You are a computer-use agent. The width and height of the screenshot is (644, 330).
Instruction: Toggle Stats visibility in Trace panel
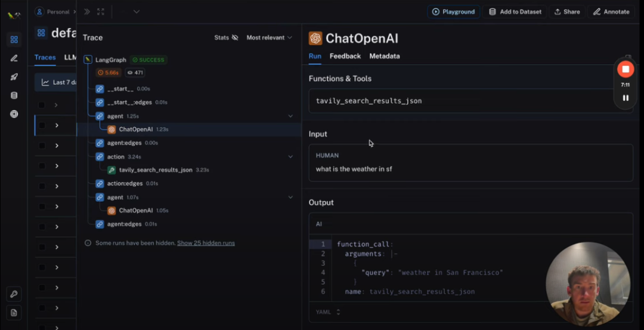226,38
